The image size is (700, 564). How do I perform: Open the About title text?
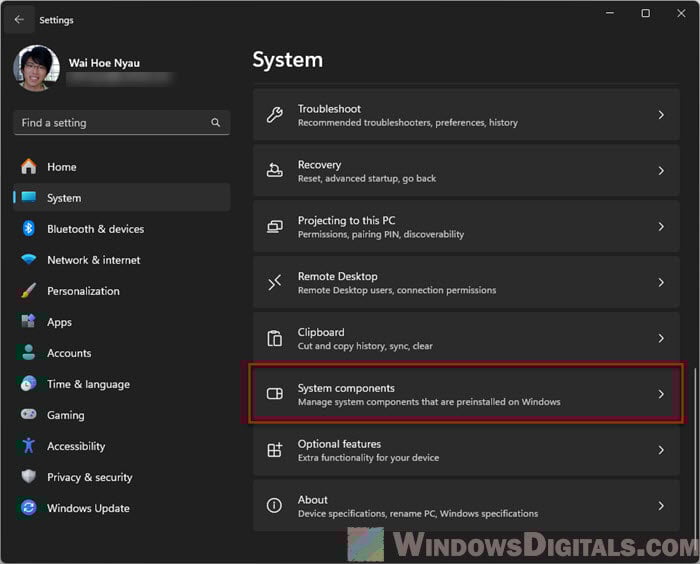pyautogui.click(x=312, y=500)
